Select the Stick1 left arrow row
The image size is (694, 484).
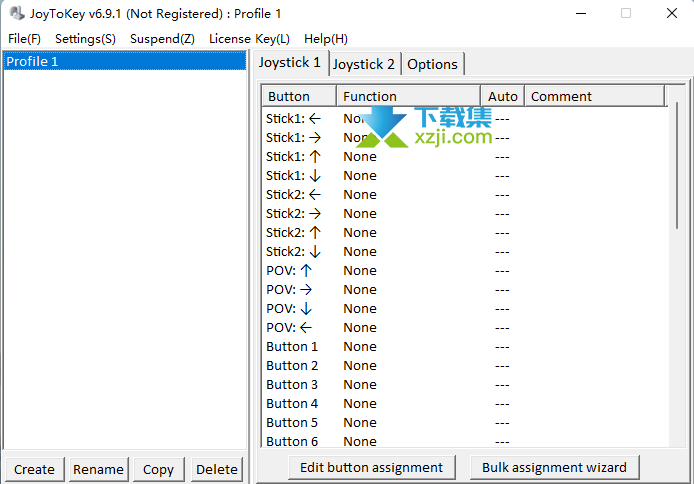tap(463, 119)
